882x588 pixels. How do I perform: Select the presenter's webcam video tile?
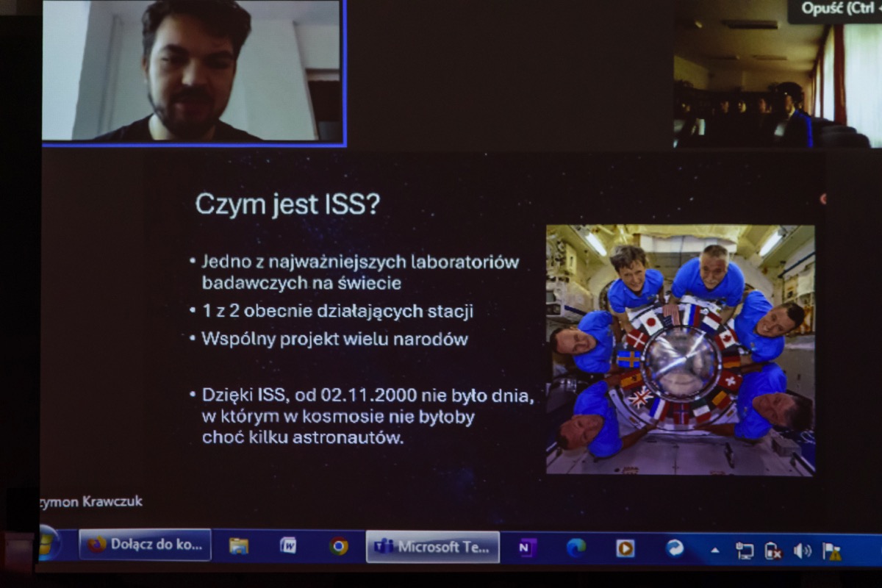pos(193,71)
